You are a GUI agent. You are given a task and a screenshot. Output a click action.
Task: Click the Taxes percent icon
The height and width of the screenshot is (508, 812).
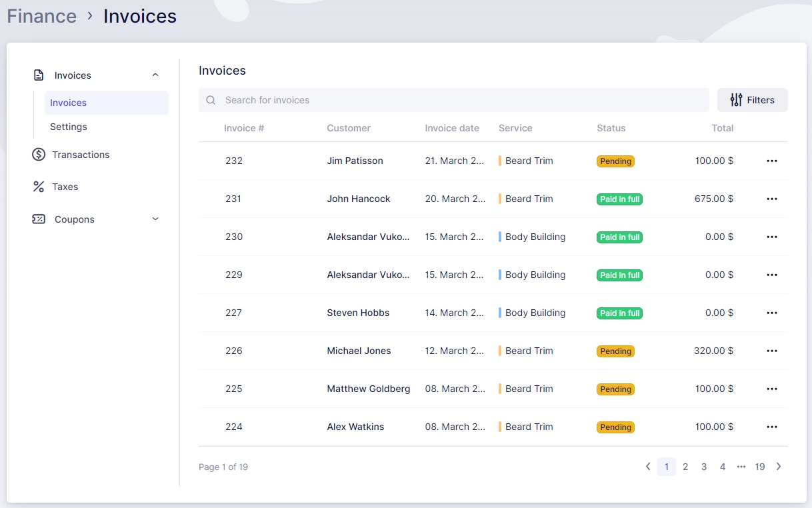tap(39, 187)
